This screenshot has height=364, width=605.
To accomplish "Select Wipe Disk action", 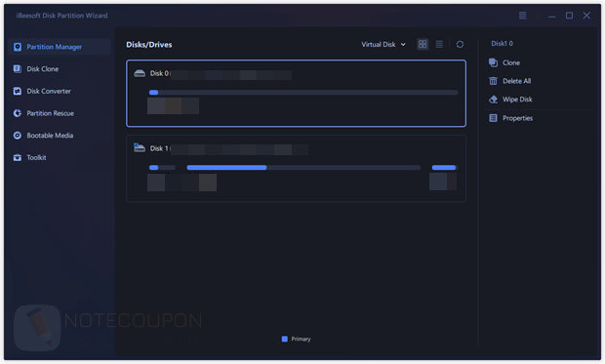I will [517, 100].
